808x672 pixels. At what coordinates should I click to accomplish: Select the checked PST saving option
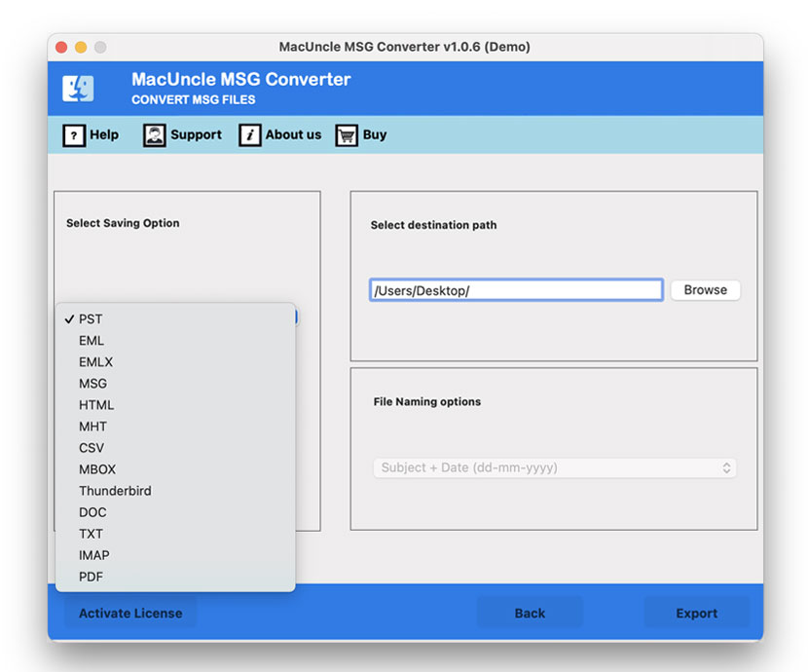pos(91,318)
